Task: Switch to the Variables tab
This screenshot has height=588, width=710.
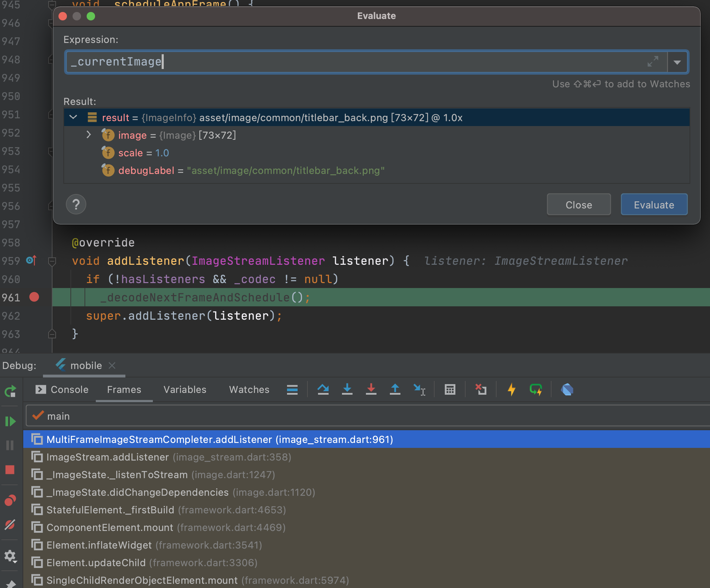Action: (x=185, y=389)
